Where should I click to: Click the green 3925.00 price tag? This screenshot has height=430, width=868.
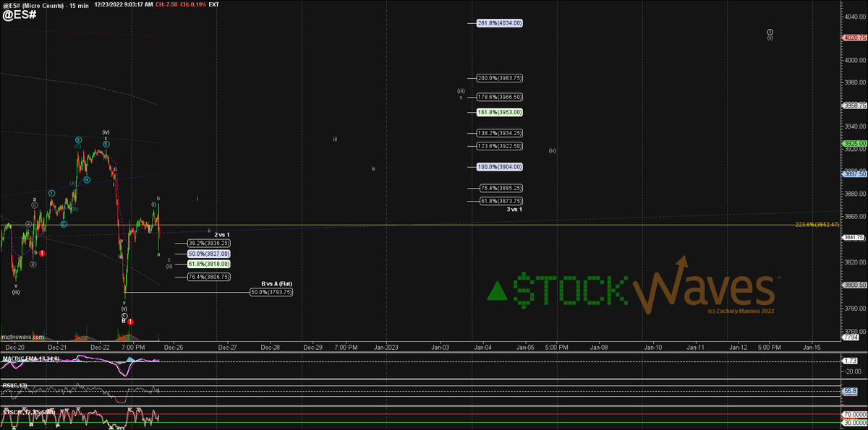pos(854,143)
